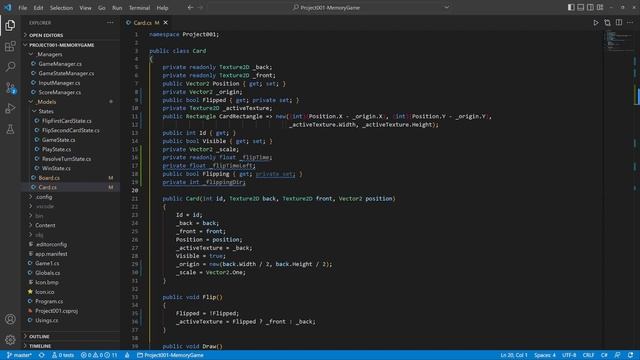Open the Run menu
Image resolution: width=640 pixels, height=360 pixels.
(117, 8)
